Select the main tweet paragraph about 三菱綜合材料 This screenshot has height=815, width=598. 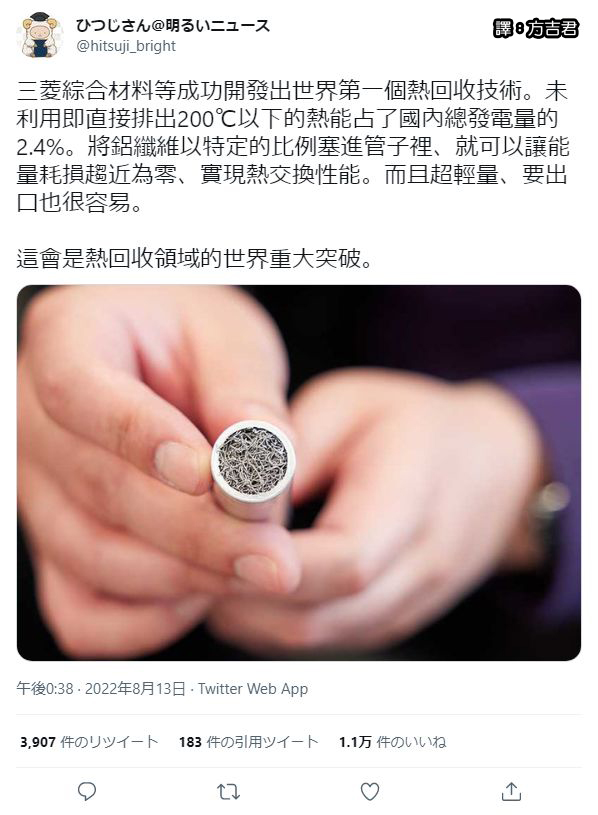[x=293, y=147]
